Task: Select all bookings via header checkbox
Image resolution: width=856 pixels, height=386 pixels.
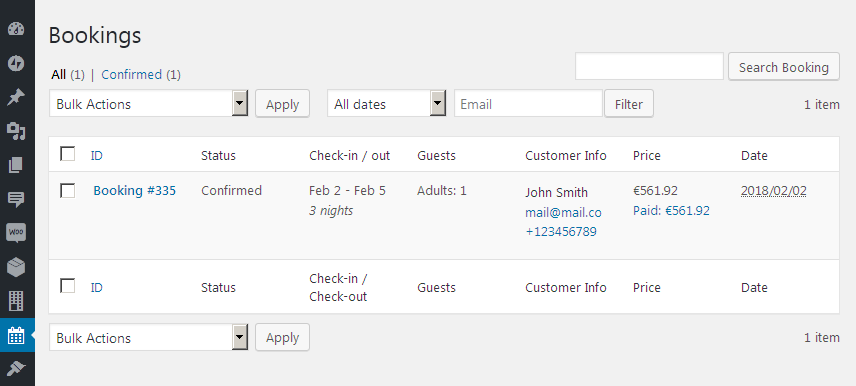Action: (68, 154)
